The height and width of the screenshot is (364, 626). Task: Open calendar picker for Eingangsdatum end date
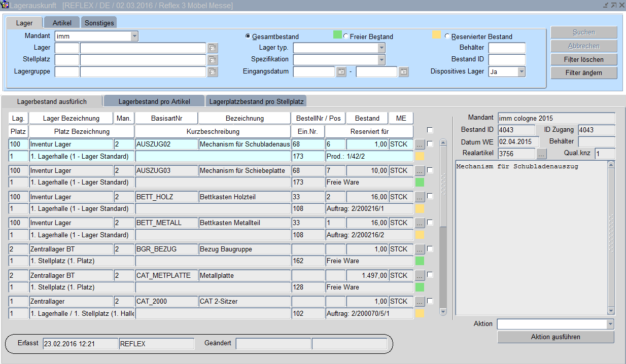coord(403,72)
